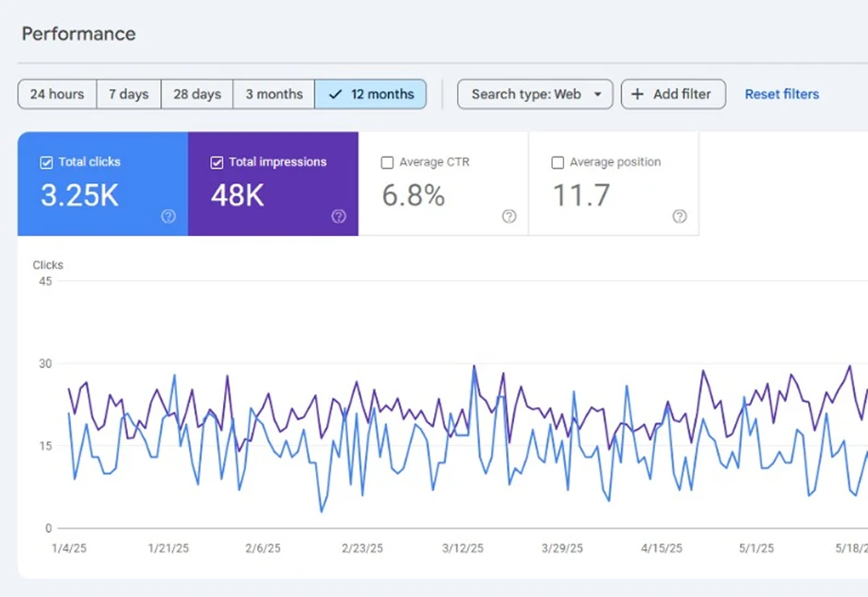Click the selected 12 months range chip
Image resolution: width=868 pixels, height=597 pixels.
coord(370,94)
